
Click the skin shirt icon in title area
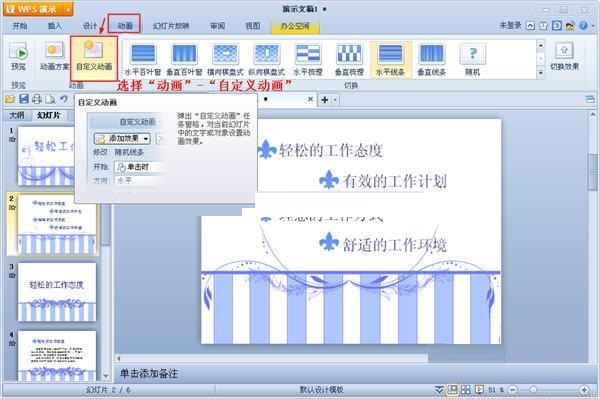(543, 26)
